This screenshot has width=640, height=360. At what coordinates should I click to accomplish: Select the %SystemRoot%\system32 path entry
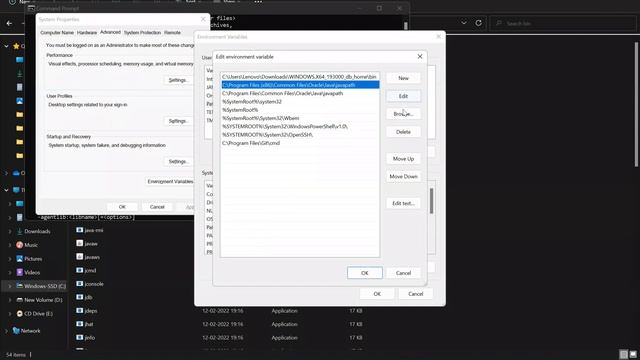(x=300, y=102)
